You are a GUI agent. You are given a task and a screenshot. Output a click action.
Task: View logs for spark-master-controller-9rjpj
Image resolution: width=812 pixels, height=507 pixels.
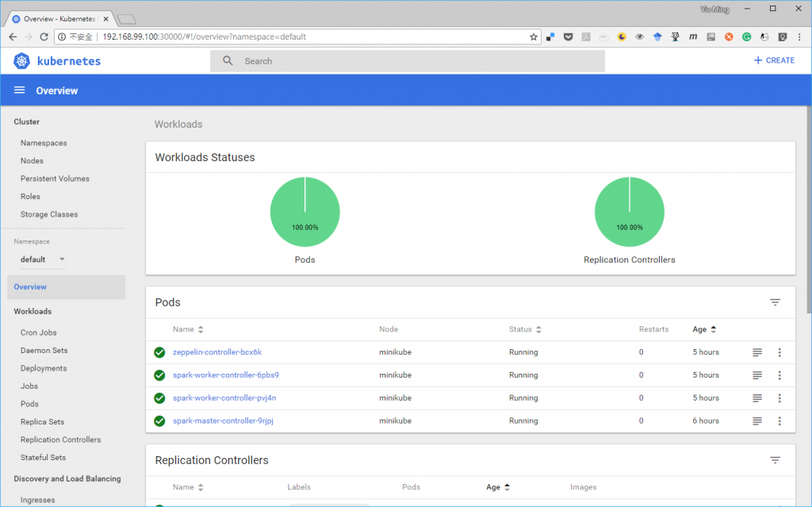pyautogui.click(x=757, y=421)
